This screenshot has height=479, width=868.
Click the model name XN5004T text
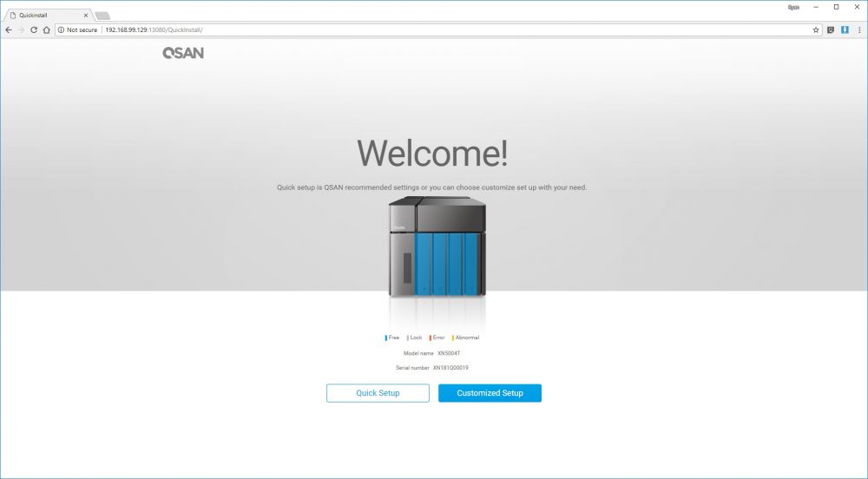click(449, 353)
